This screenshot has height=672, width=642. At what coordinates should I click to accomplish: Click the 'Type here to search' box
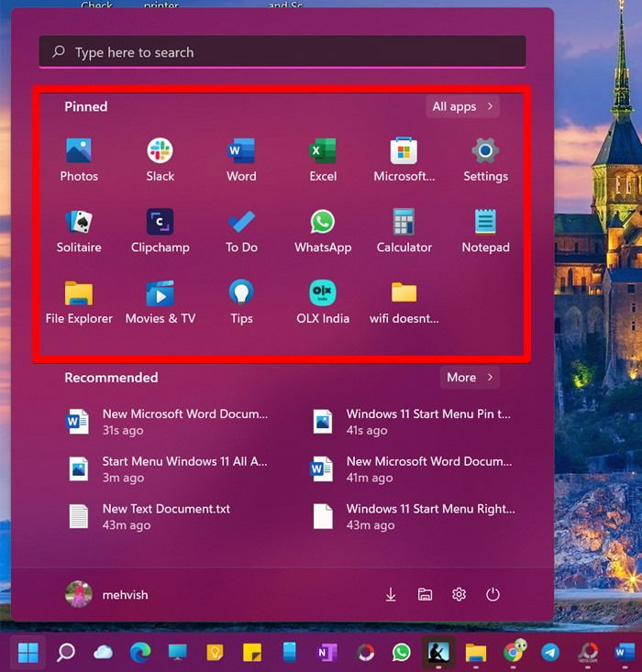coord(282,52)
